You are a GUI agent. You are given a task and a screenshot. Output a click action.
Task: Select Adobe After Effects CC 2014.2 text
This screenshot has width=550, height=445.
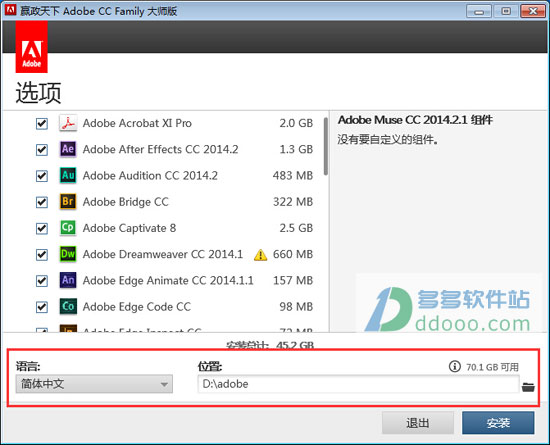point(160,149)
